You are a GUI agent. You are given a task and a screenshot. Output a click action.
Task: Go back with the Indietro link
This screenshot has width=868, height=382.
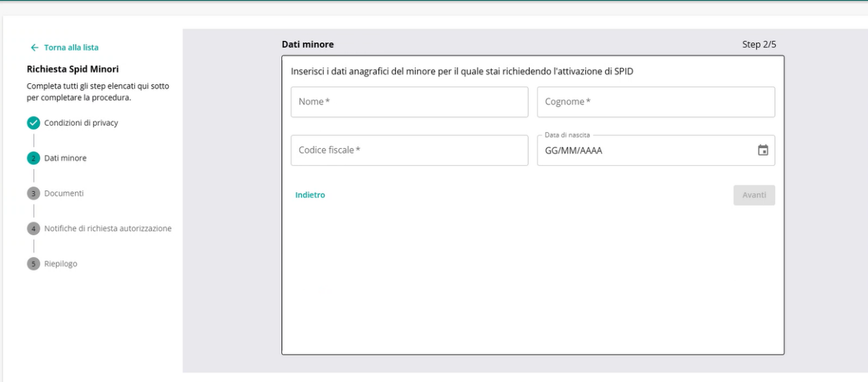point(310,195)
